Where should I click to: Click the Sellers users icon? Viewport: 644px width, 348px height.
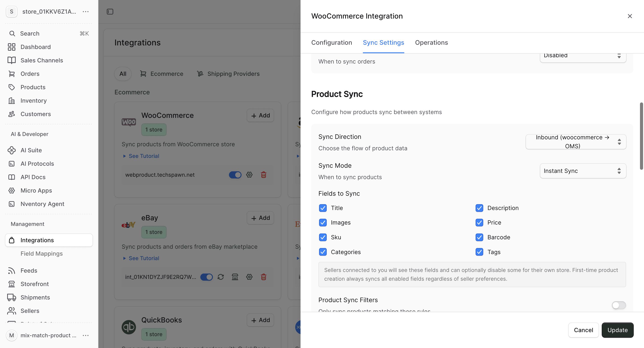click(11, 311)
